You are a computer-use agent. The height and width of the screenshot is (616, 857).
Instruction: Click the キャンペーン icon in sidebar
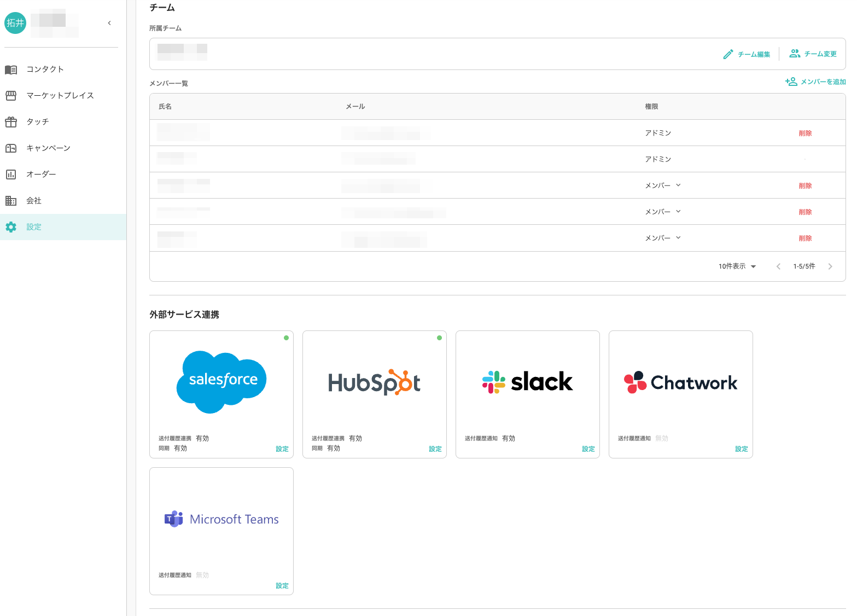11,148
